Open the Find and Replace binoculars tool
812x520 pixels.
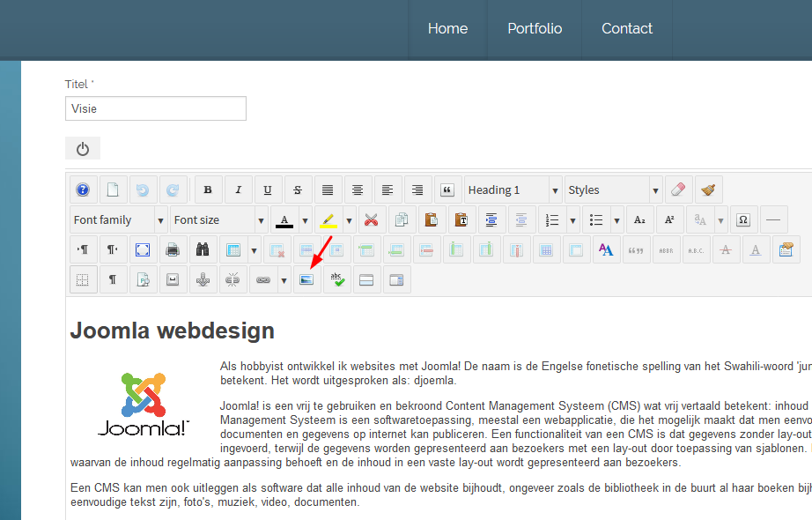[203, 249]
